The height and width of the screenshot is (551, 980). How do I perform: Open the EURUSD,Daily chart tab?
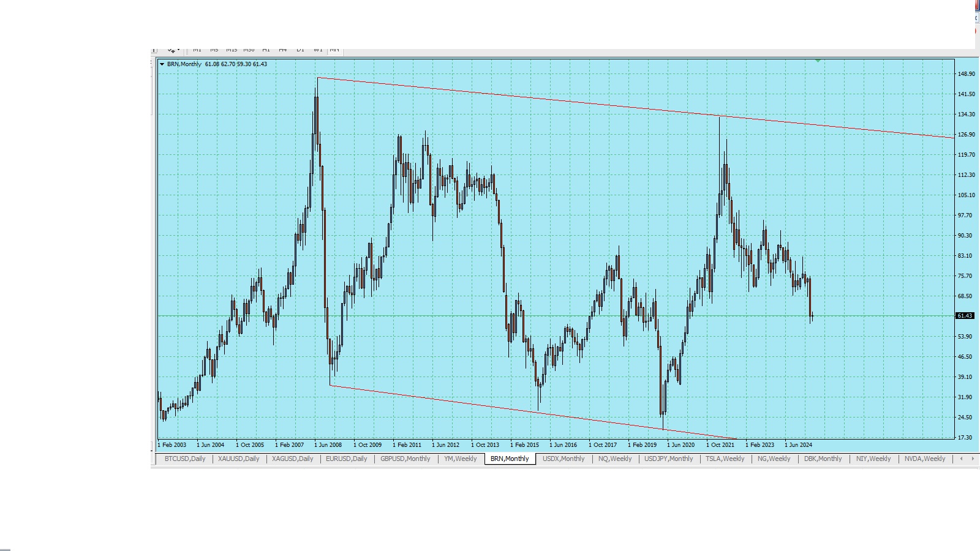tap(346, 459)
